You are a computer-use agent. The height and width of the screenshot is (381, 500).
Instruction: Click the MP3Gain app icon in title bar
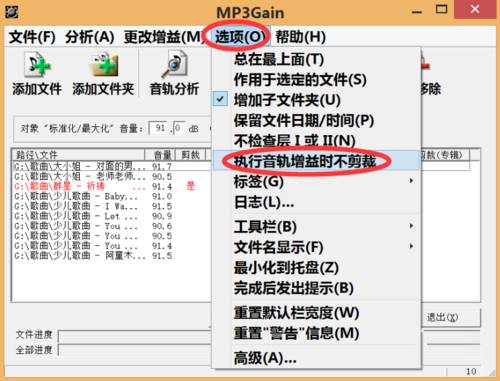click(x=12, y=12)
